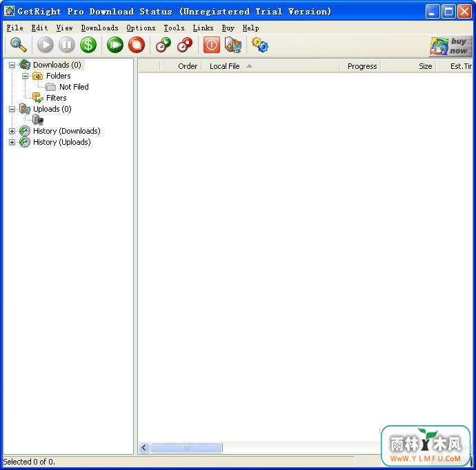
Task: Open the Edit menu
Action: tap(39, 28)
